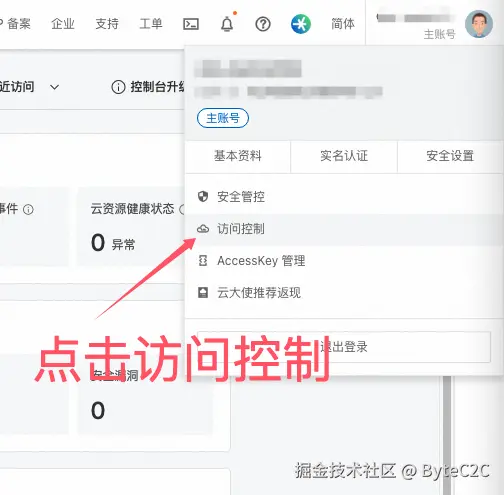Screen dimensions: 504x495
Task: Open 访问控制 menu entry
Action: (343, 229)
